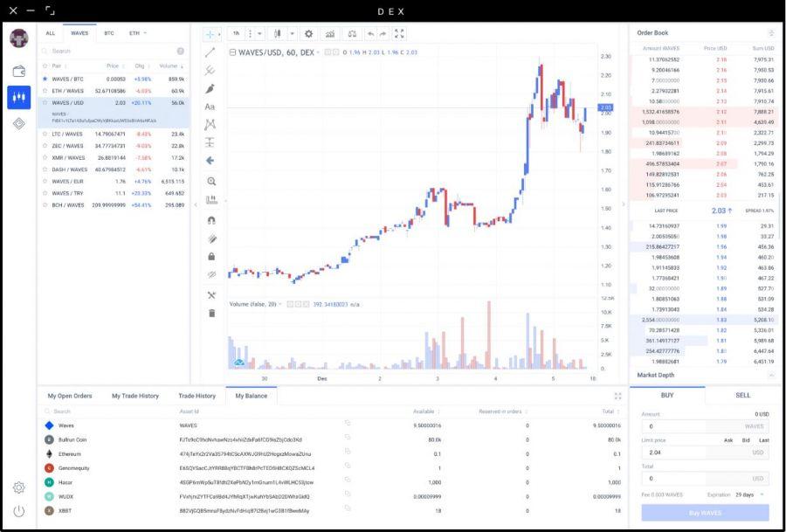Switch to the SELL tab
Viewport: 786px width, 532px height.
(743, 395)
